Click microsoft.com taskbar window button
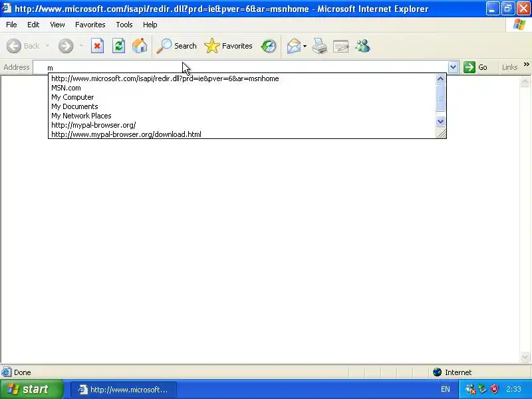 tap(124, 390)
